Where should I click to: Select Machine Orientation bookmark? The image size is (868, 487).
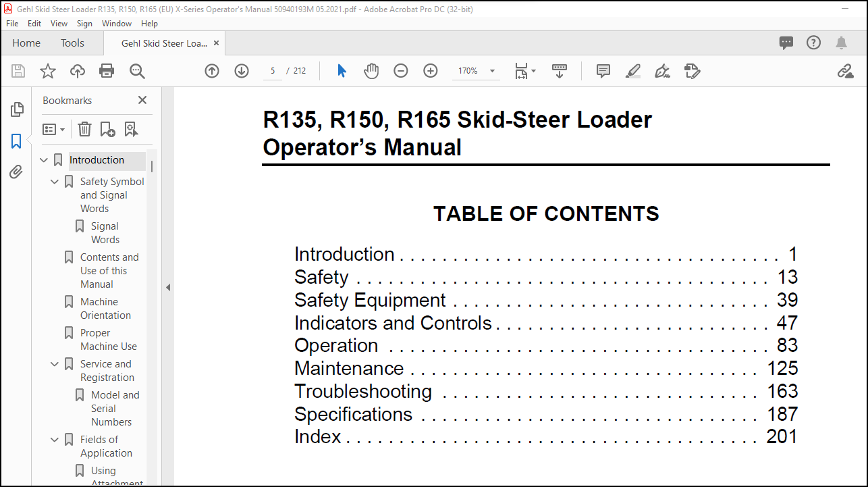coord(105,309)
